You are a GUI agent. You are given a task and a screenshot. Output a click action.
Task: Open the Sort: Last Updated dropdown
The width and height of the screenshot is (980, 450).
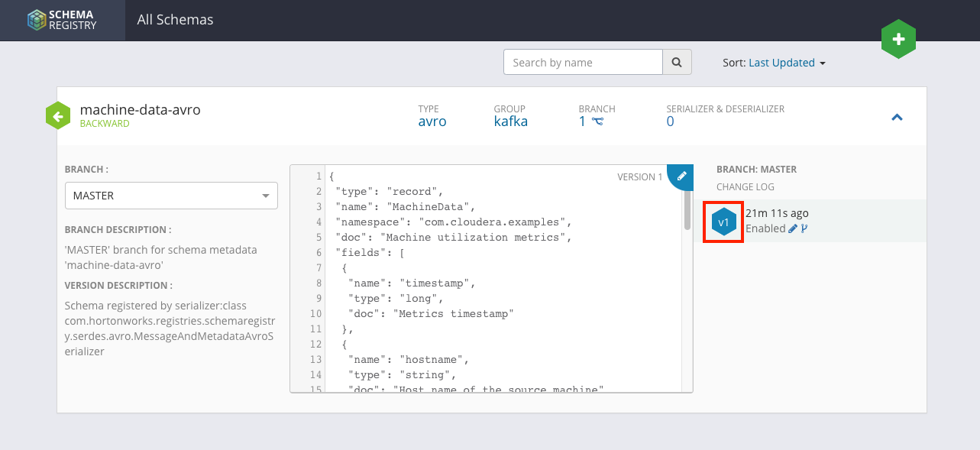tap(787, 63)
